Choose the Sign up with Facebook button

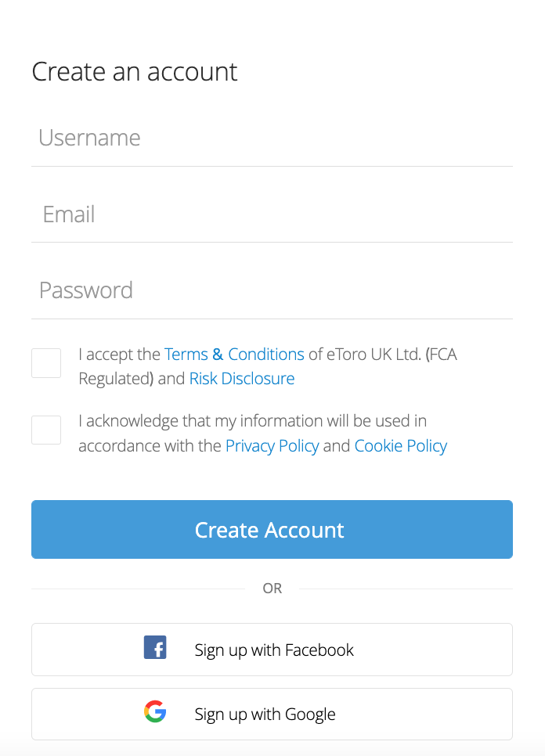tap(272, 650)
